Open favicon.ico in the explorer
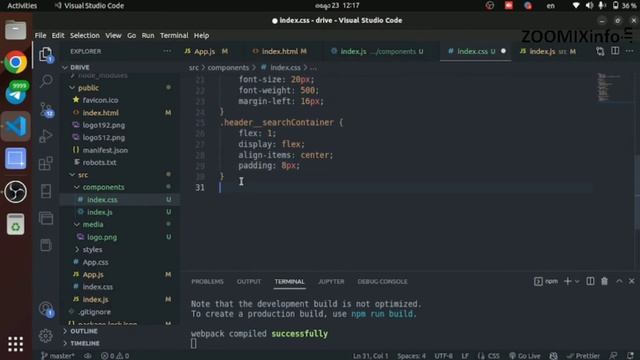Image resolution: width=640 pixels, height=360 pixels. click(x=100, y=100)
